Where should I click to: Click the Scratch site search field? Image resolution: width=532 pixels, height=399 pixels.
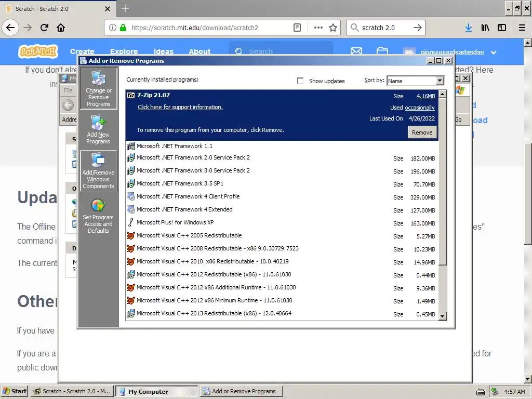pos(281,51)
